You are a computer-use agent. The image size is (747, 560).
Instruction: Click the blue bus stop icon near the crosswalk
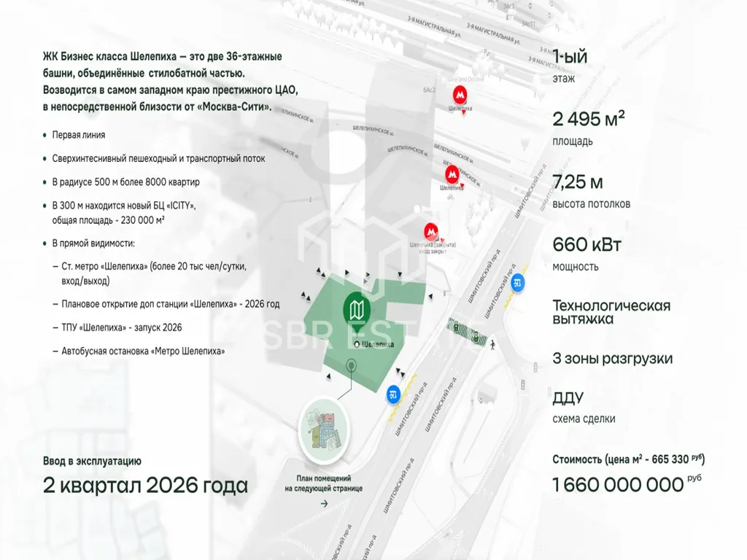pyautogui.click(x=518, y=283)
